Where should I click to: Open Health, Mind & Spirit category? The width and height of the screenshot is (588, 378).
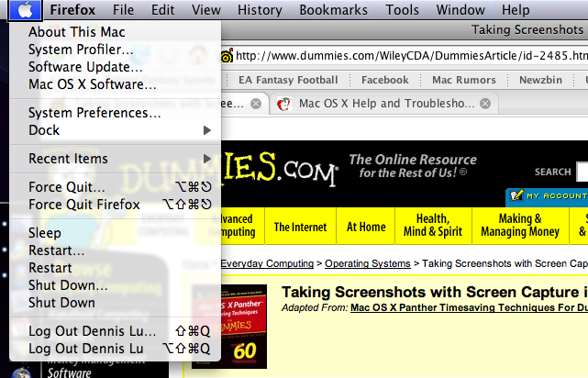click(433, 226)
